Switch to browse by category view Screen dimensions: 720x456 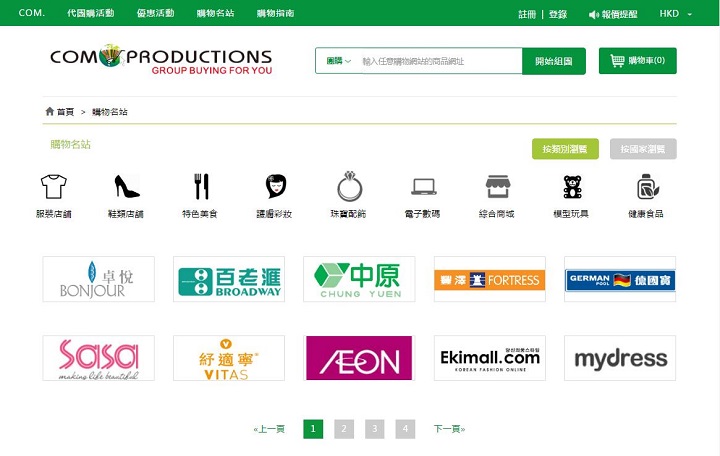coord(565,149)
